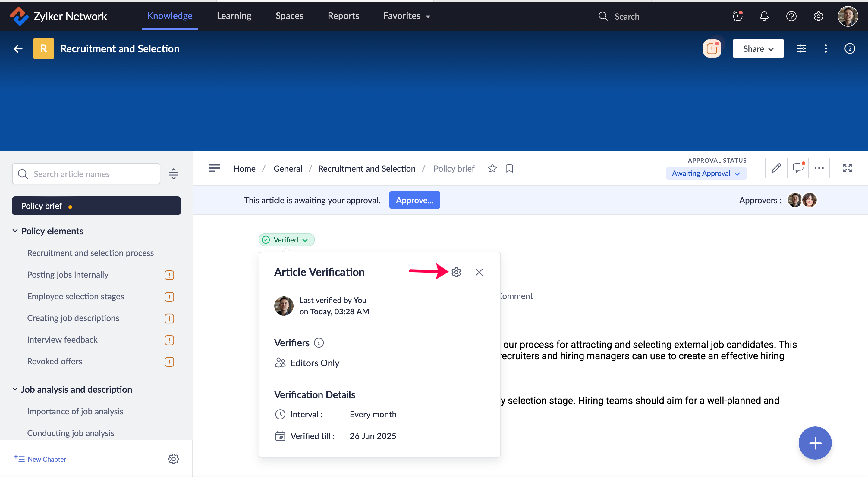Click the manual info icon in header
Screen dimensions: 868x477
tap(850, 49)
